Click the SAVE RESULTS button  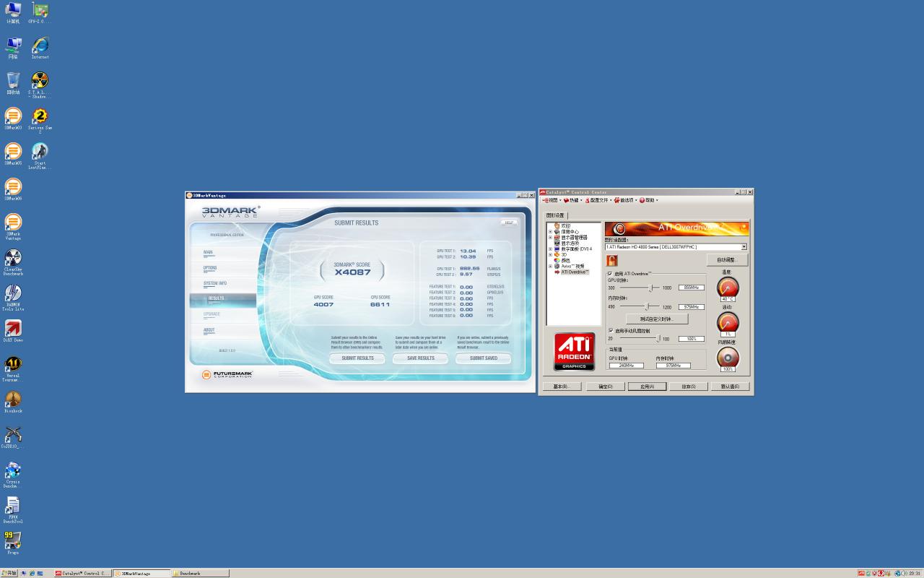421,358
